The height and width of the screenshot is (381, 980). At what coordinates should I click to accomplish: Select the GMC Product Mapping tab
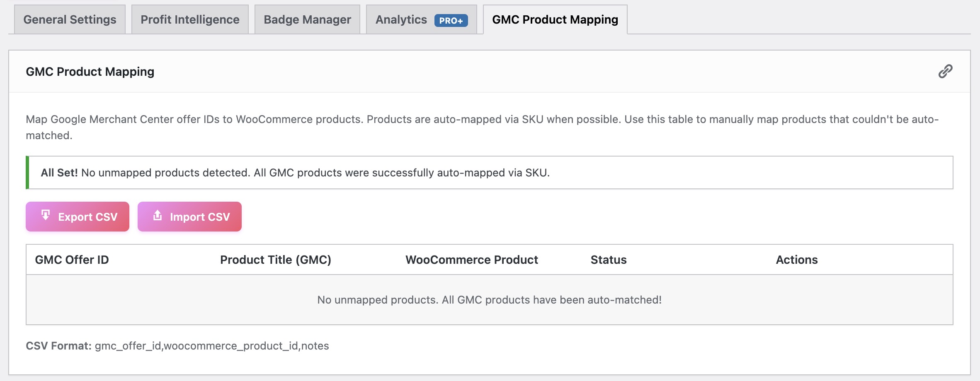coord(555,19)
